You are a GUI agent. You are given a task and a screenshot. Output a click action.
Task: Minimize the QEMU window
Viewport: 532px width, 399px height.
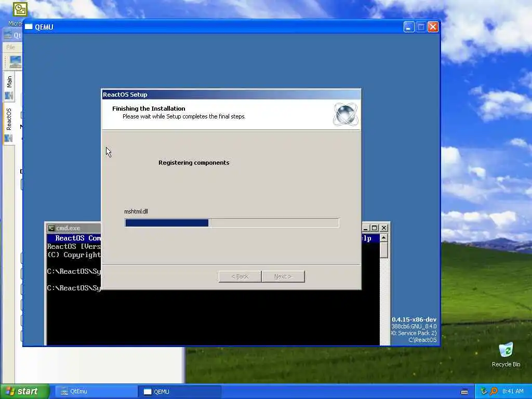pyautogui.click(x=409, y=27)
